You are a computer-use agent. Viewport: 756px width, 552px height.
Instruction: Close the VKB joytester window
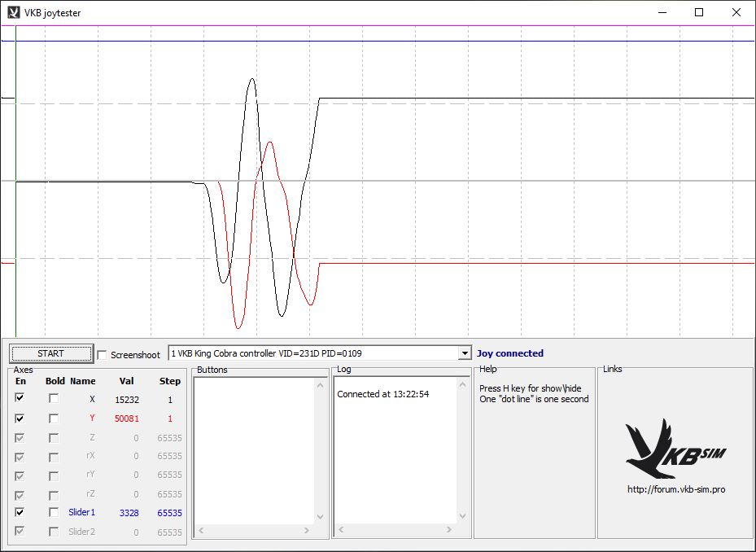point(736,12)
